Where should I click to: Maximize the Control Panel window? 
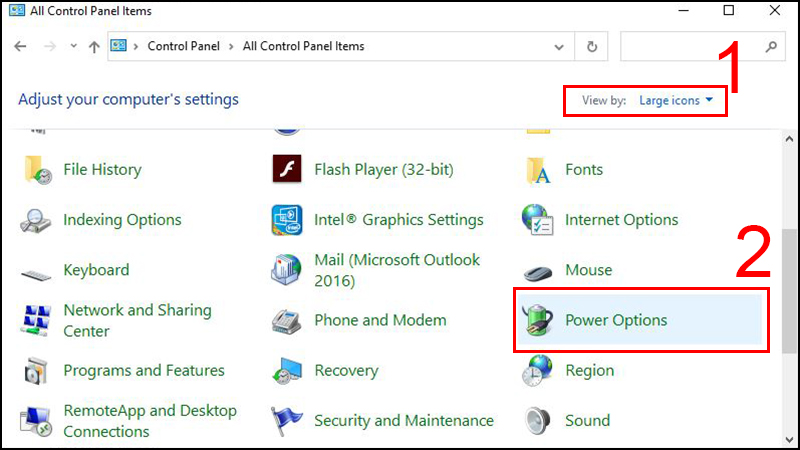pyautogui.click(x=729, y=10)
